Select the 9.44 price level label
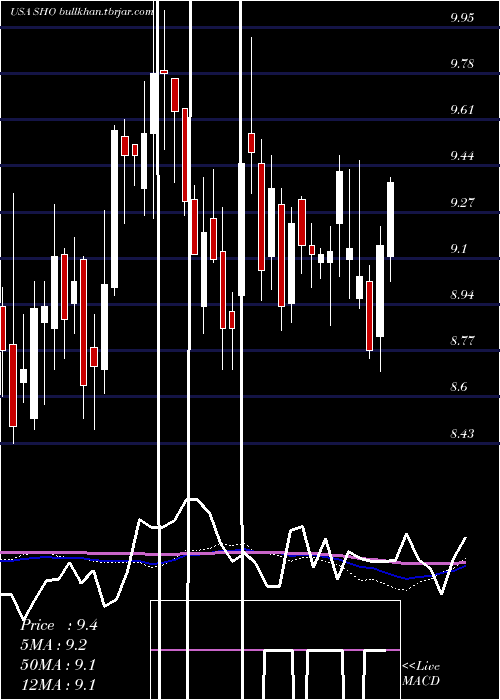The width and height of the screenshot is (500, 700). (x=462, y=156)
